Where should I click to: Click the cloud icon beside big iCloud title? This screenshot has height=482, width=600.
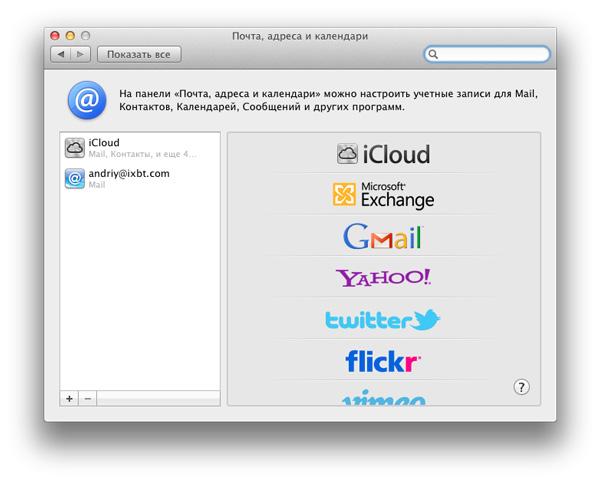(347, 154)
